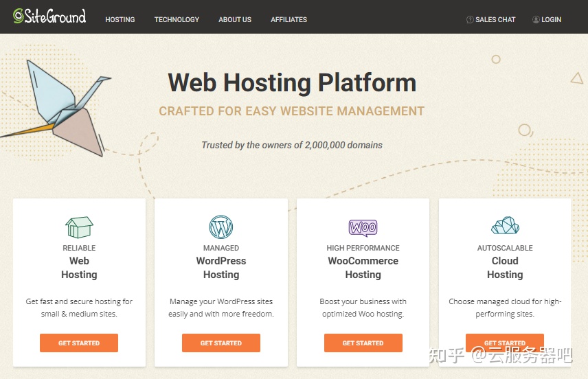
Task: Click 'Manage your WordPress sites' description
Action: click(221, 308)
